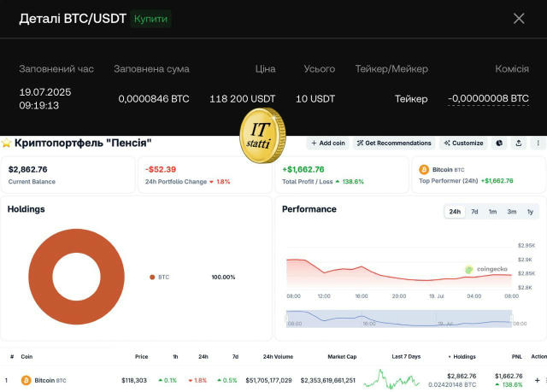Click the Тейкер cell value

click(411, 99)
